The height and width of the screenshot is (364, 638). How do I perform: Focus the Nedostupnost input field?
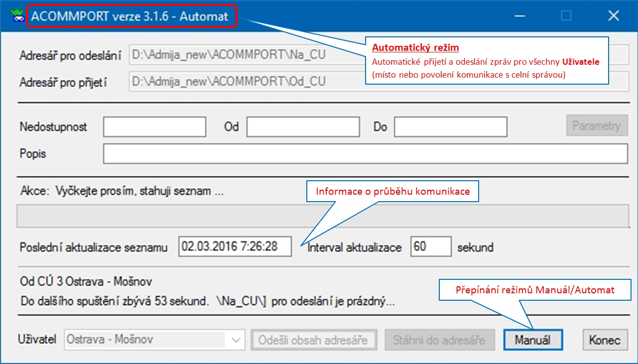154,126
